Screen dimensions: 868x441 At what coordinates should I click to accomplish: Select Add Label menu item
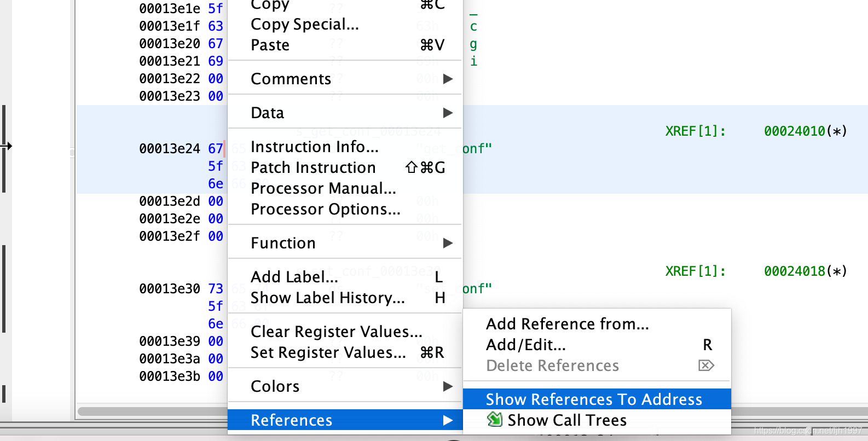(294, 277)
